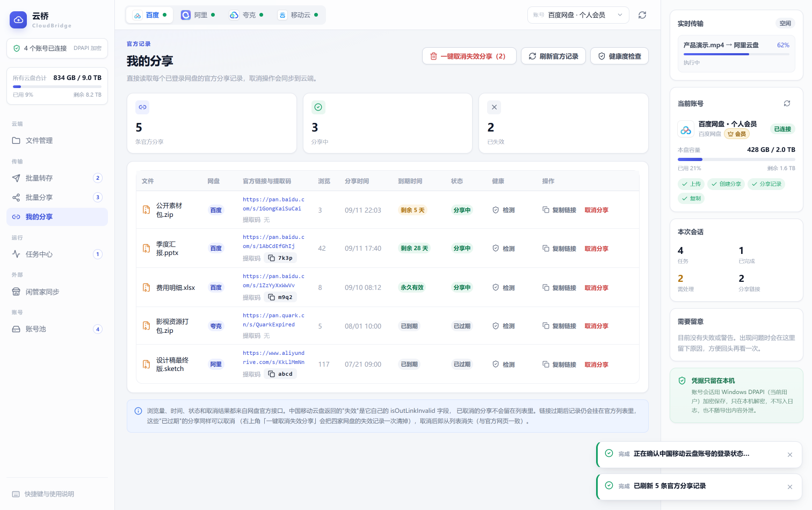Refresh using the top bar refresh icon
The width and height of the screenshot is (812, 510).
tap(642, 15)
